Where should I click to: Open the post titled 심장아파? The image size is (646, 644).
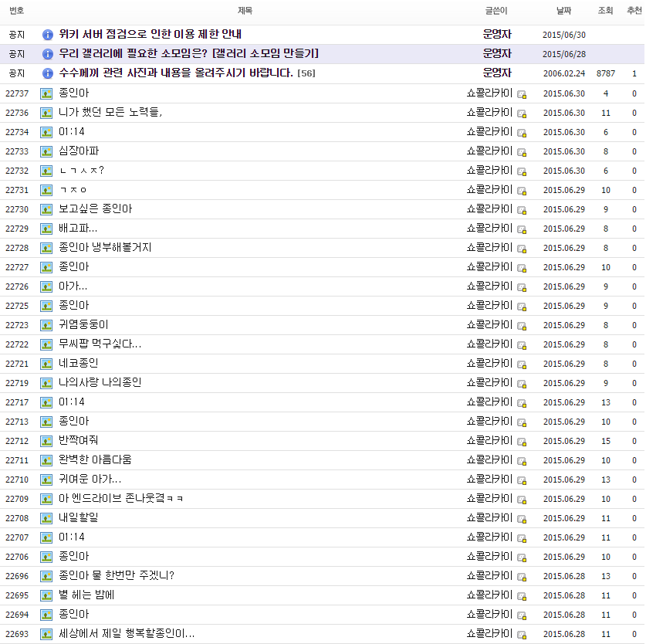click(x=79, y=151)
